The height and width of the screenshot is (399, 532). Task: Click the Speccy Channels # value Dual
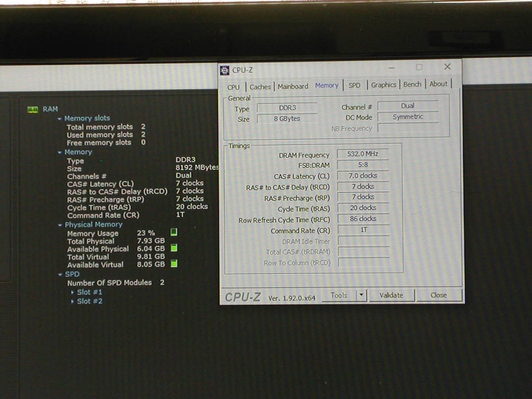(184, 175)
